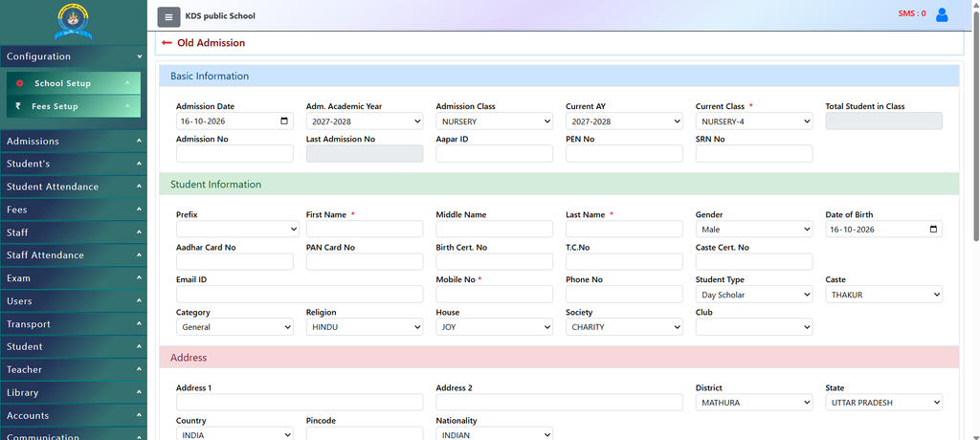Open Date of Birth calendar picker icon

[x=934, y=230]
